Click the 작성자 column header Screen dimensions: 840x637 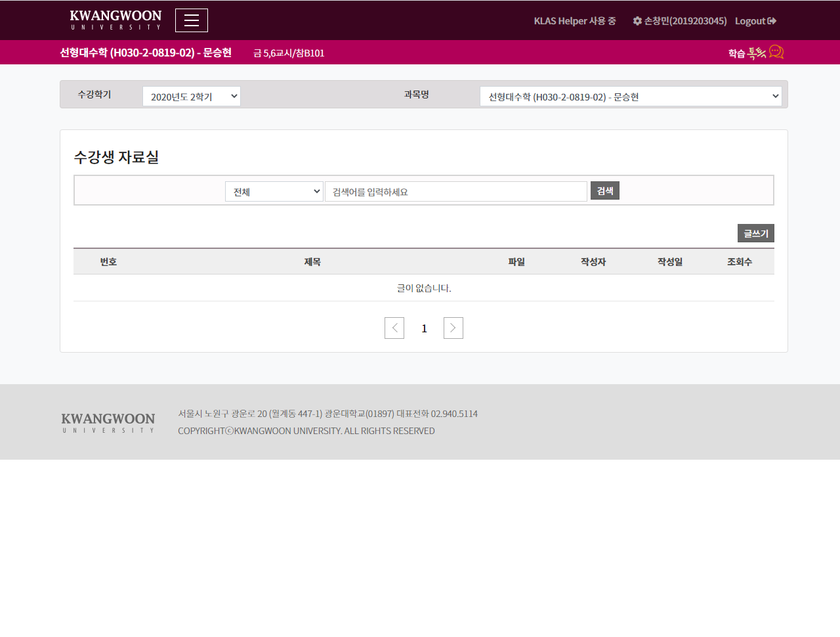pos(593,261)
